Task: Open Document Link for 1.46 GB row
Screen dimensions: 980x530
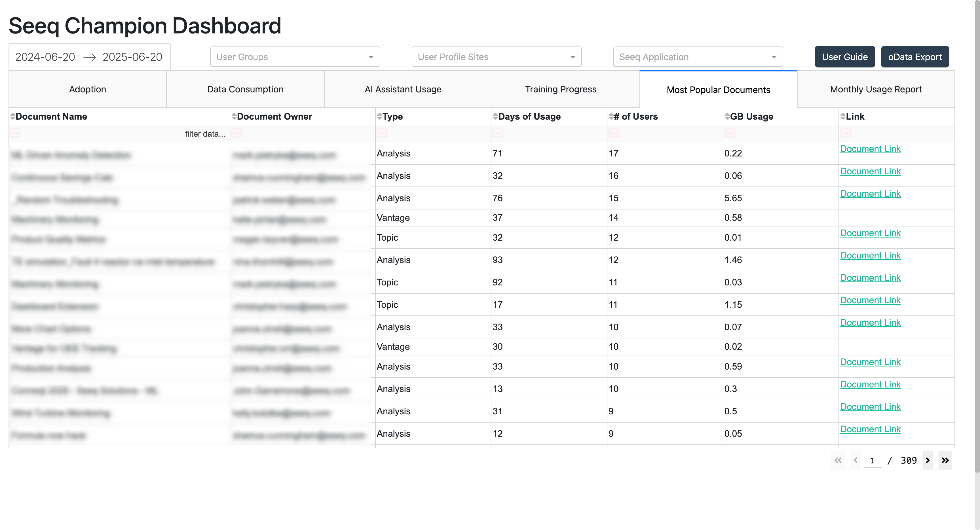Action: [870, 256]
